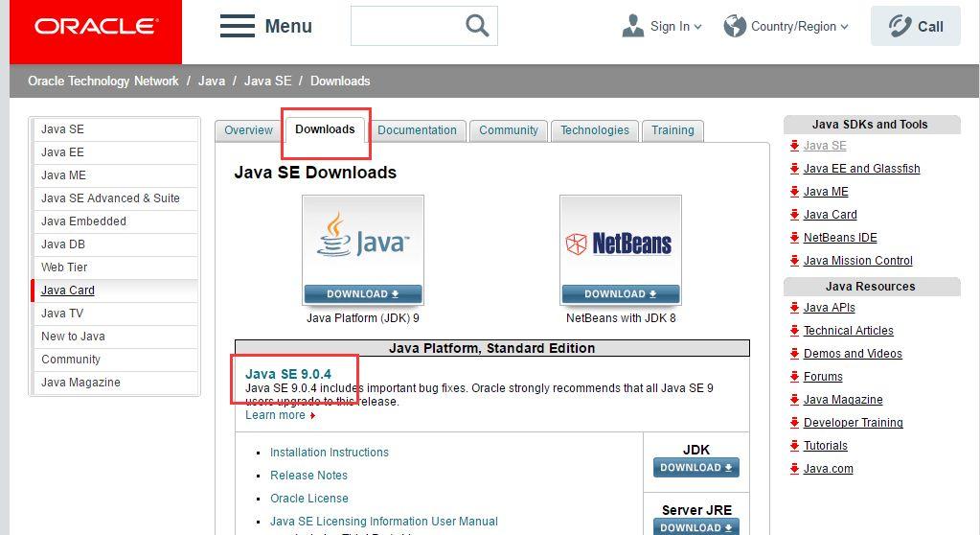Select Java Card in the left sidebar
Viewport: 980px width, 535px height.
pyautogui.click(x=116, y=291)
